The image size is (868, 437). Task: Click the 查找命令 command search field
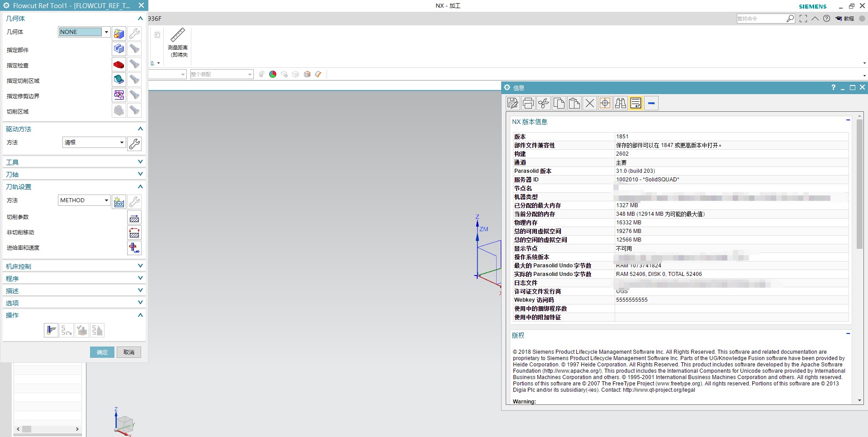pyautogui.click(x=762, y=19)
